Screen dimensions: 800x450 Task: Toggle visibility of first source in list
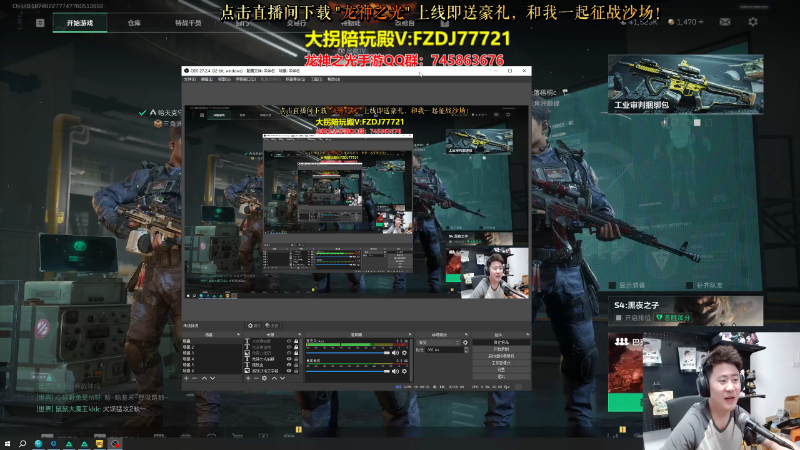point(289,341)
